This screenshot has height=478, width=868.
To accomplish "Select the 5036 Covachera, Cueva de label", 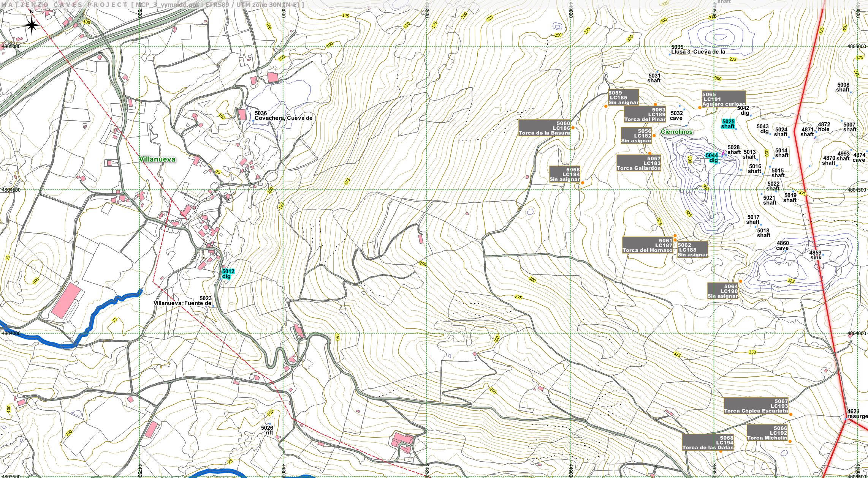I will pos(284,116).
